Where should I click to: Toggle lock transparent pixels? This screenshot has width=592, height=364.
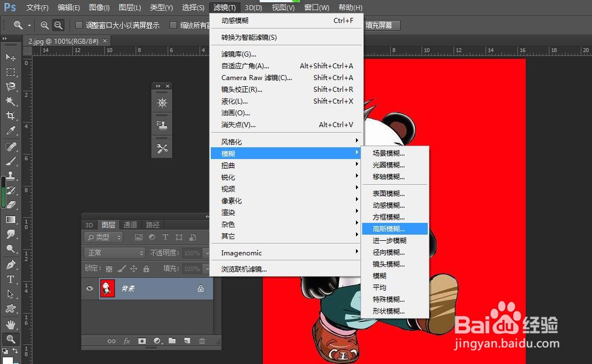[109, 269]
